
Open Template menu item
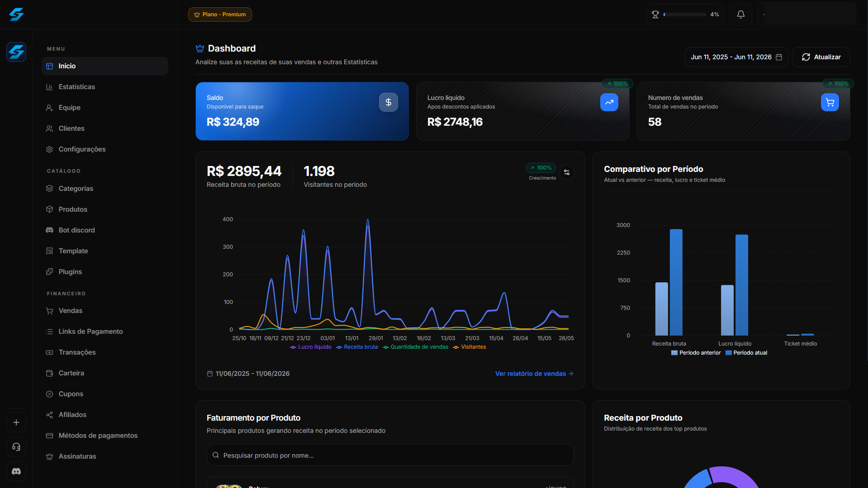point(105,251)
